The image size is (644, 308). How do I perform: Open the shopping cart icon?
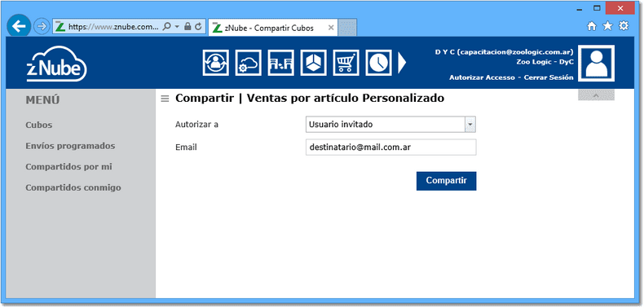(346, 63)
